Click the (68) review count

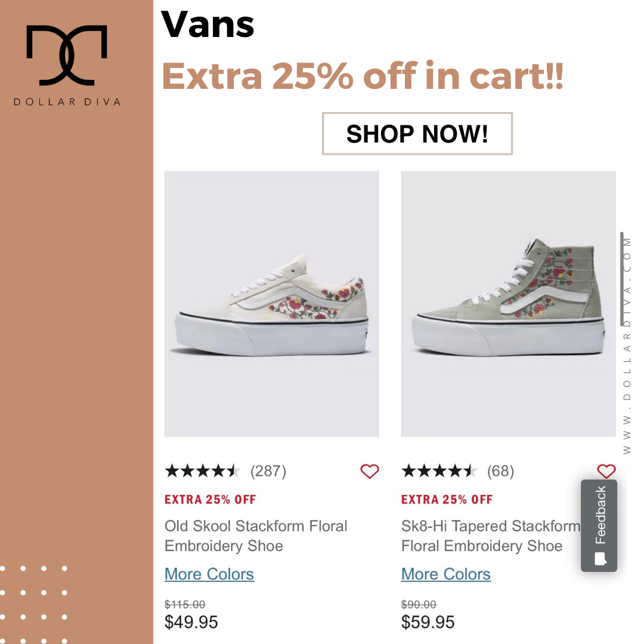(500, 471)
